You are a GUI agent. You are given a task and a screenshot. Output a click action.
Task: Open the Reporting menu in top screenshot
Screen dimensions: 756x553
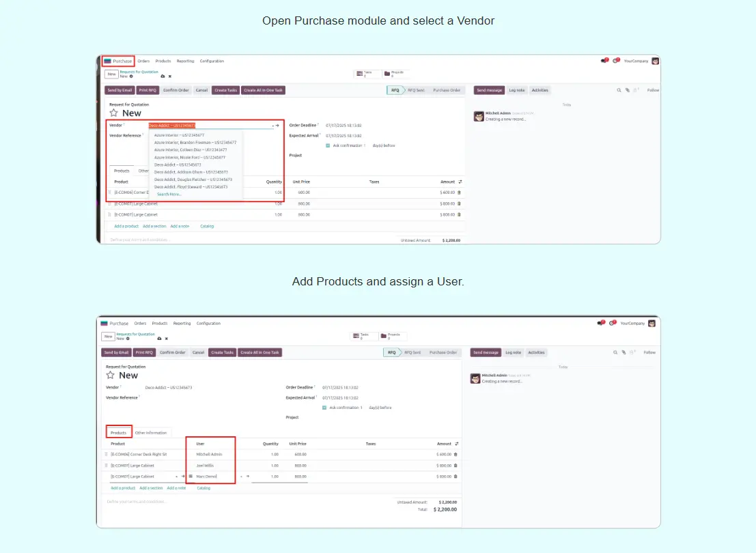185,61
